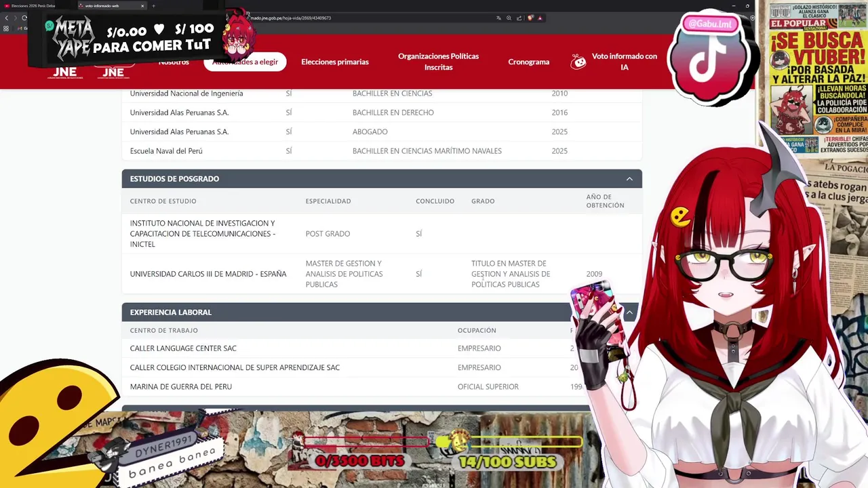Screen dimensions: 868x488
Task: Click CALLER COLEGIO INTERNACIONAL DE SUPER APRENDIZAJE row
Action: 235,367
